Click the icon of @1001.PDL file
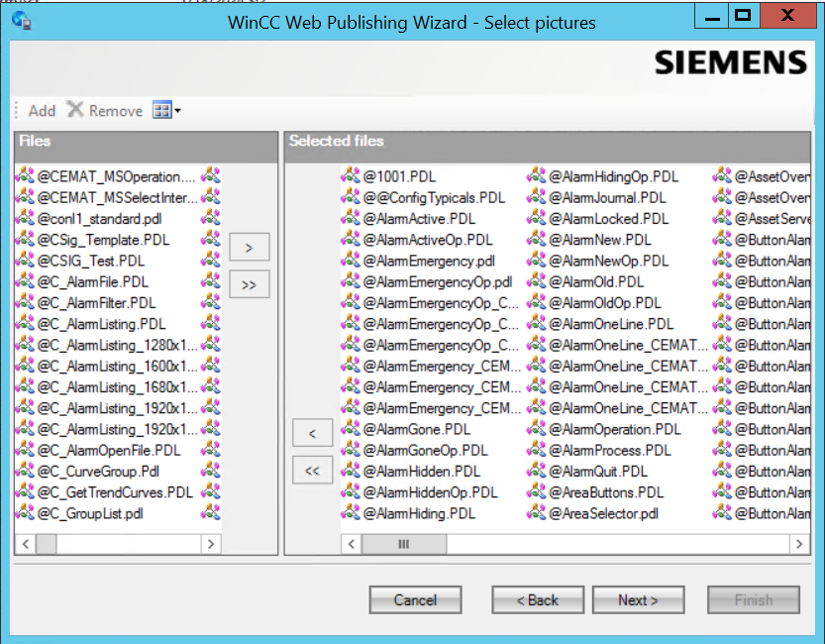 [351, 175]
